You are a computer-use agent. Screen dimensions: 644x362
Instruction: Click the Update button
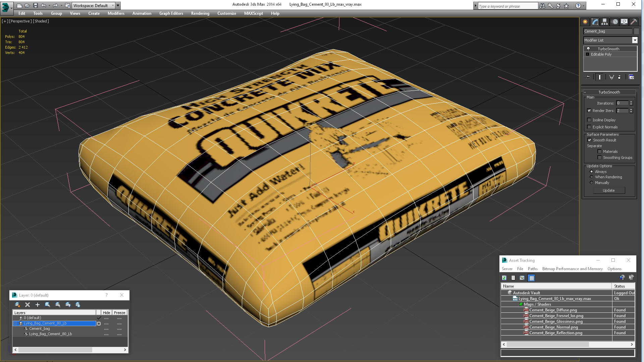pyautogui.click(x=609, y=190)
